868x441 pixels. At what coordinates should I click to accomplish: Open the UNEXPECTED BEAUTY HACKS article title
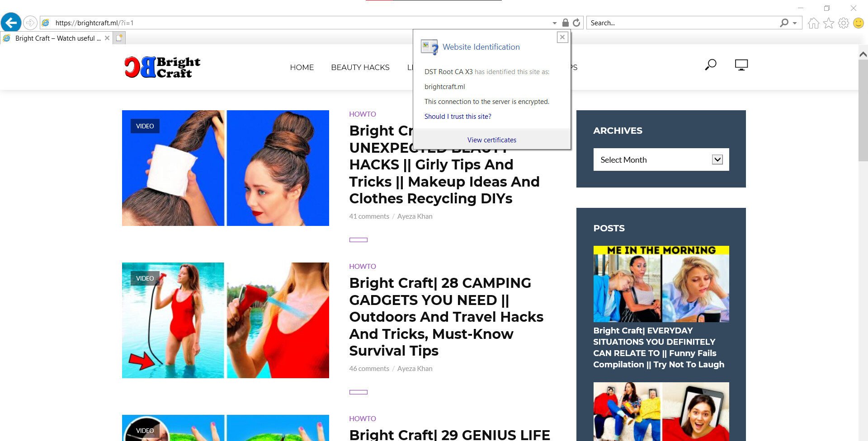445,182
